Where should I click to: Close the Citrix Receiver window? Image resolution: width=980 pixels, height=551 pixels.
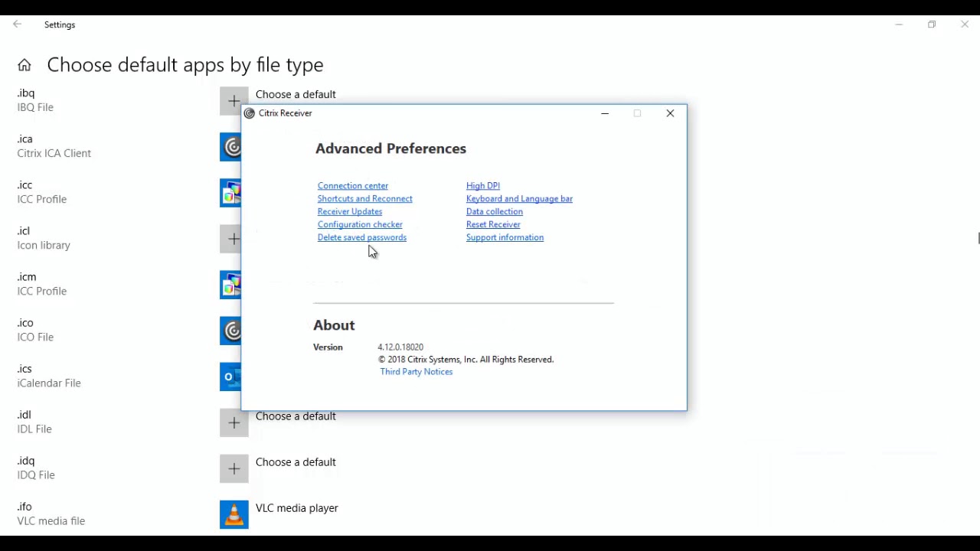coord(670,113)
